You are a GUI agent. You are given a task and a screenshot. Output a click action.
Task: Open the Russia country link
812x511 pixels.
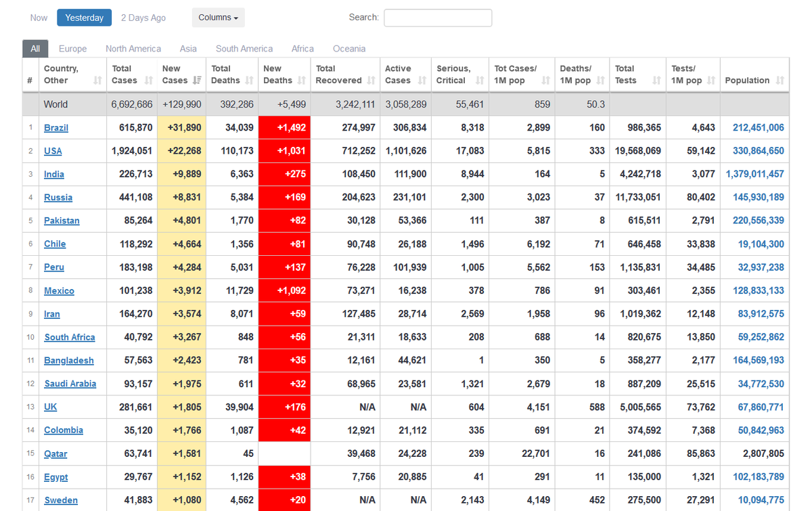(x=58, y=198)
